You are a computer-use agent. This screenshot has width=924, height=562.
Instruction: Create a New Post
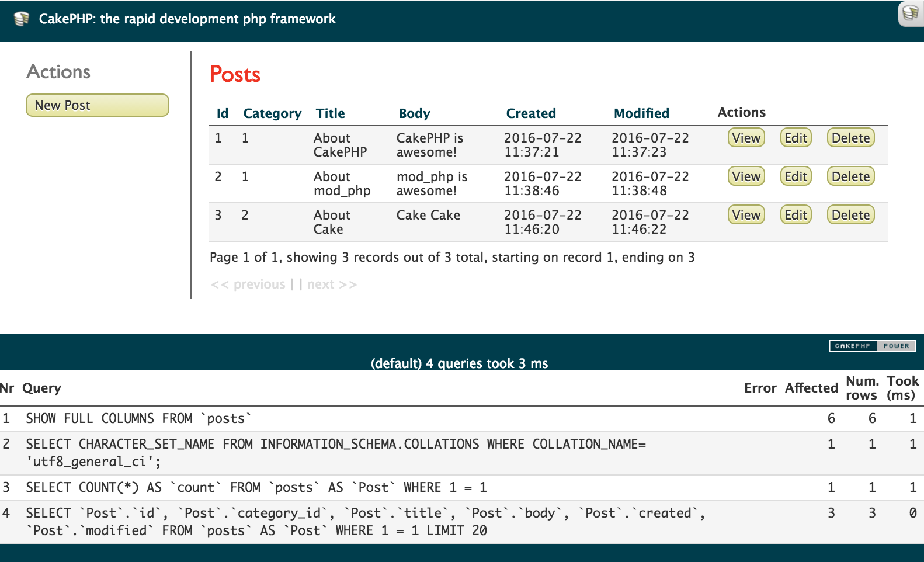[x=98, y=105]
